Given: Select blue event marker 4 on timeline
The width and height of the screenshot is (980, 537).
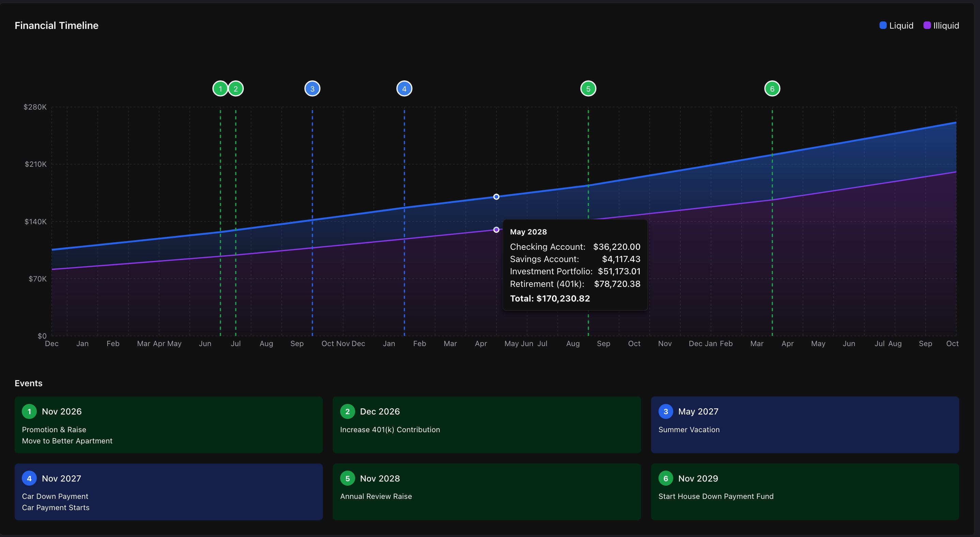Looking at the screenshot, I should point(404,88).
